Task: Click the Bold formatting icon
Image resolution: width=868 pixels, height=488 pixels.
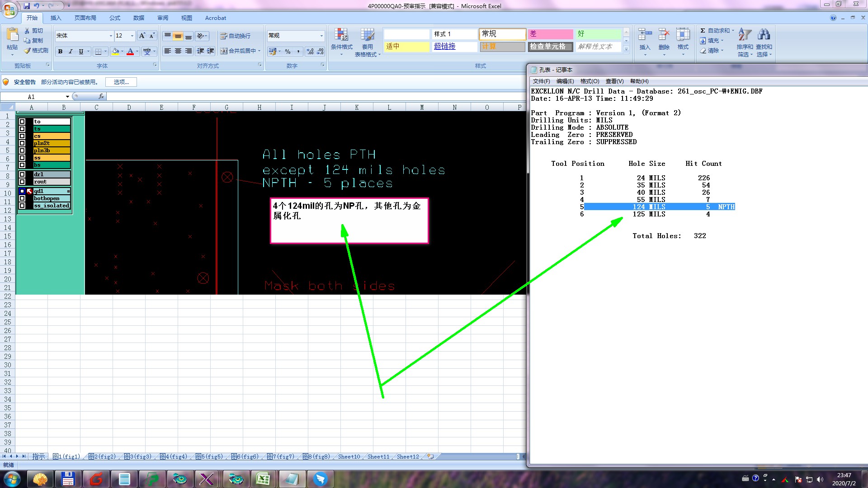Action: 60,52
